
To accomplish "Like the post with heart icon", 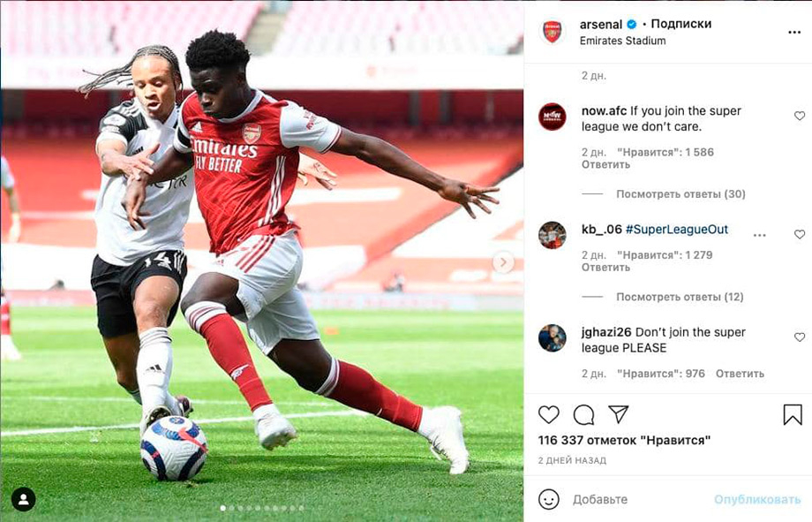I will point(549,415).
